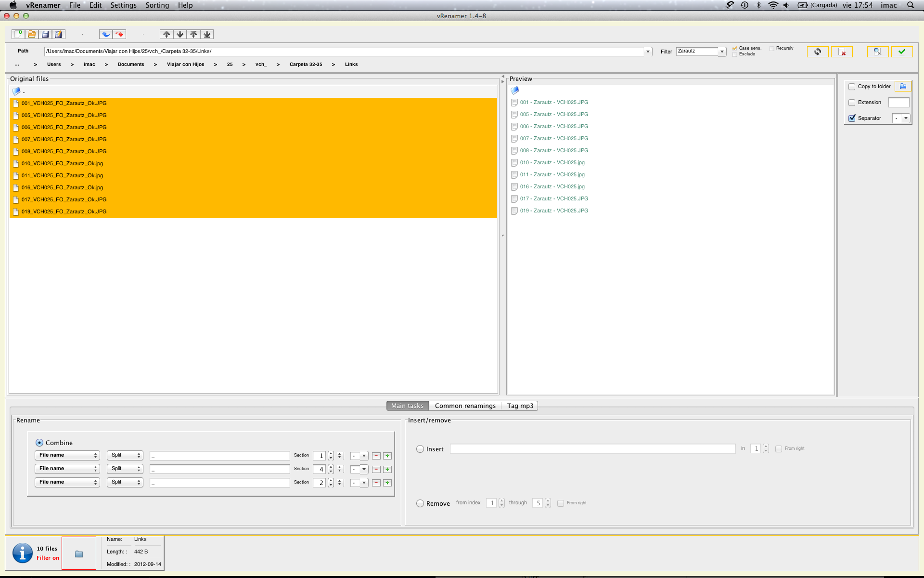924x578 pixels.
Task: Open the Sorting menu
Action: point(157,5)
